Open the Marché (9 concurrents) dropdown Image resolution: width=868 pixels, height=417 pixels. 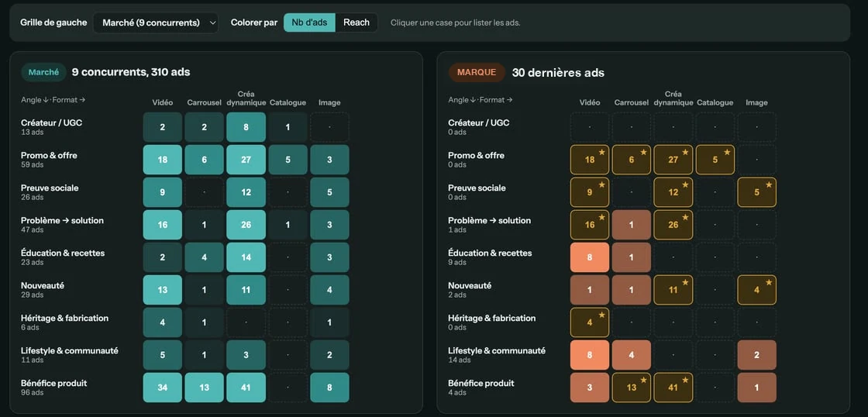156,22
